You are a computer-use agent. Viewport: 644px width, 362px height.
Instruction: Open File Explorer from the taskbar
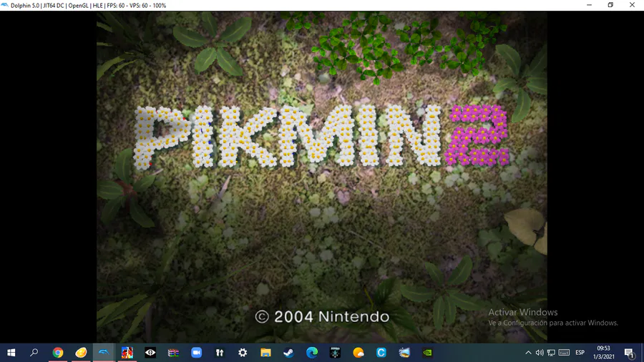pos(265,353)
